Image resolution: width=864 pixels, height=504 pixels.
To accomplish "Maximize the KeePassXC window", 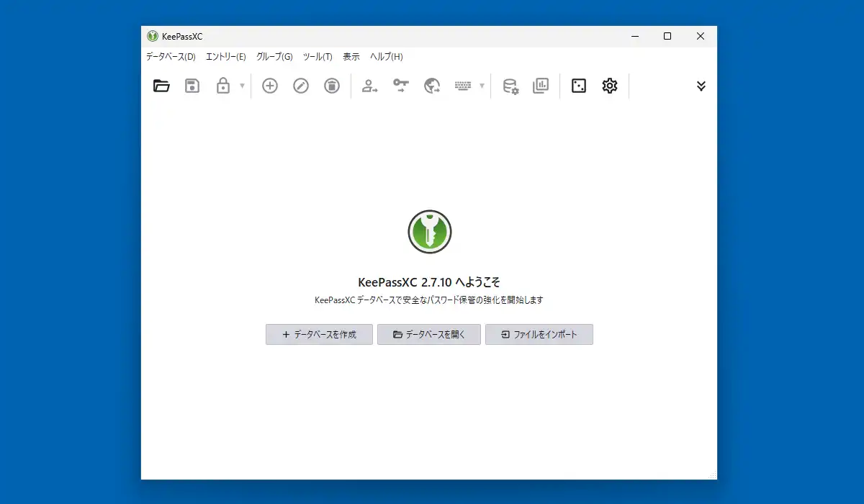I will (667, 37).
